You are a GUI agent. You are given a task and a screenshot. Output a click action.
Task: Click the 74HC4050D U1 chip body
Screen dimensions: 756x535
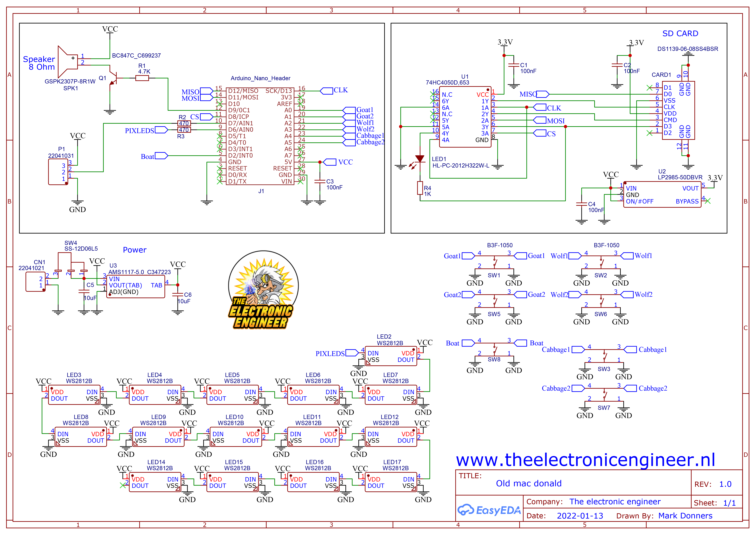pos(465,117)
